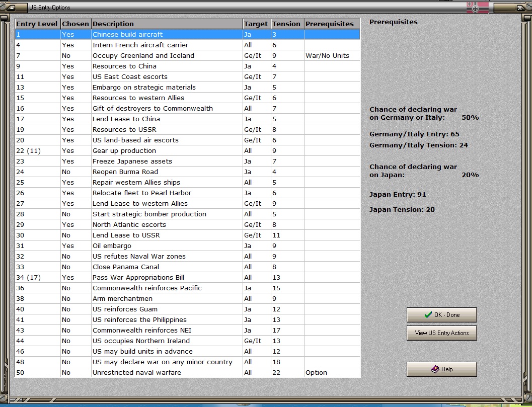
Task: Select US land-based air escorts
Action: tap(187, 140)
